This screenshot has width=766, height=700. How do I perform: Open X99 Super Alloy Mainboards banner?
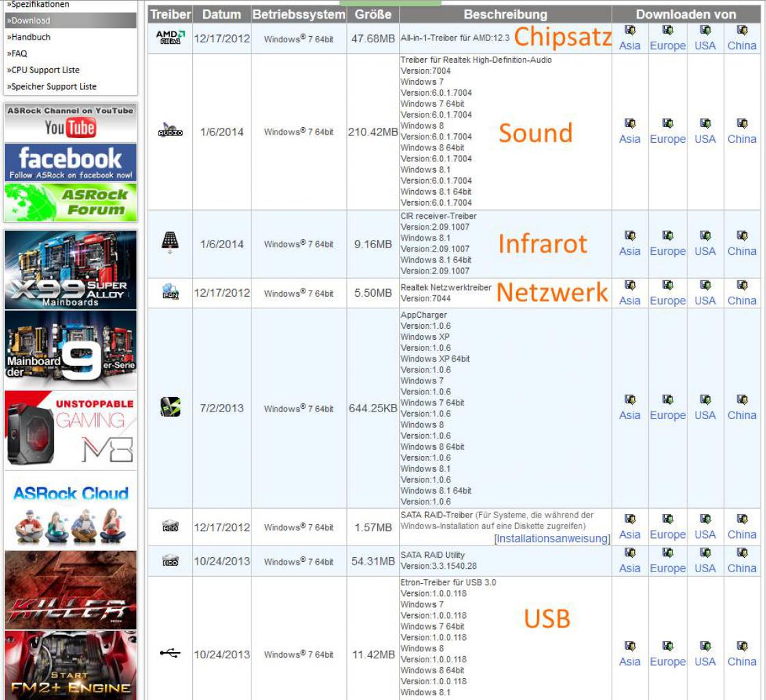70,270
